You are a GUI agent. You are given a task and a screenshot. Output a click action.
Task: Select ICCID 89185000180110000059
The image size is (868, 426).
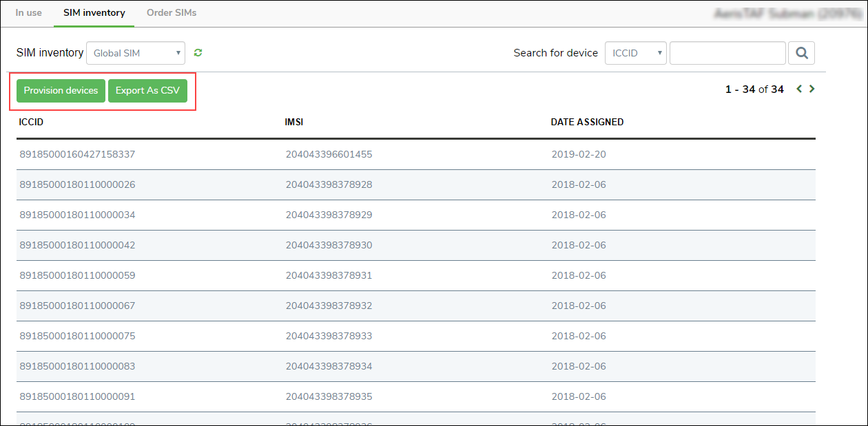(x=78, y=276)
